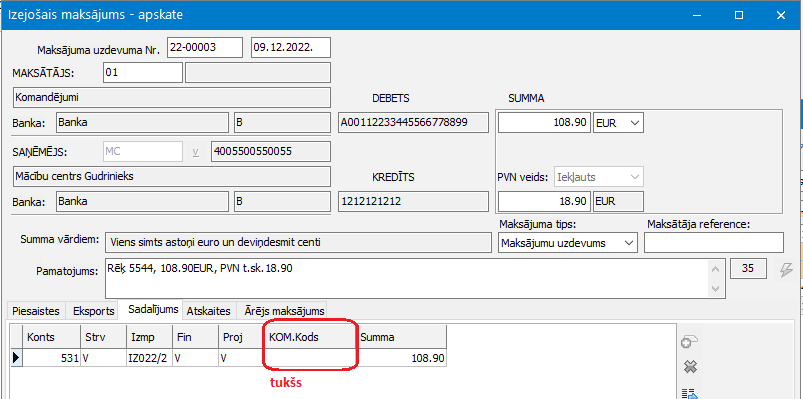This screenshot has width=803, height=399.
Task: Click the payment order number field 22-00003
Action: coord(204,48)
